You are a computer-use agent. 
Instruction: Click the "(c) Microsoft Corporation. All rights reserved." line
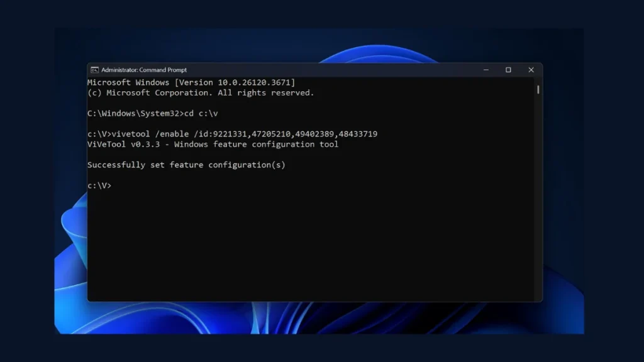coord(201,93)
